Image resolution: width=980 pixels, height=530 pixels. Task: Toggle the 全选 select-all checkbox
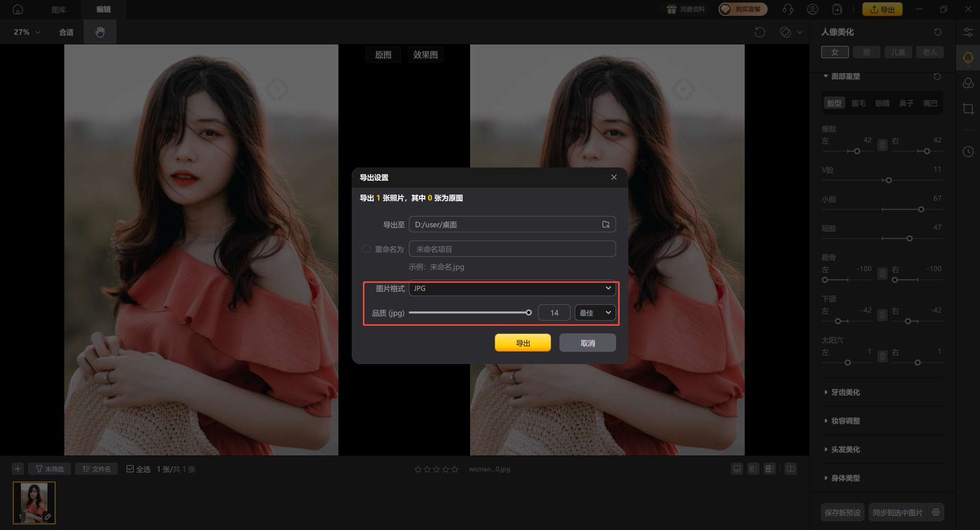(130, 469)
